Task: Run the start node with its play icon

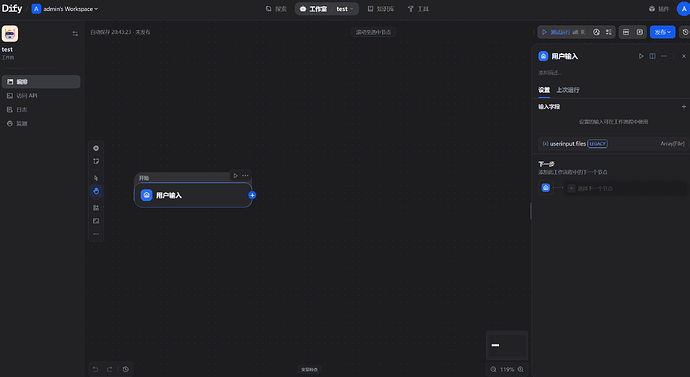Action: 236,176
